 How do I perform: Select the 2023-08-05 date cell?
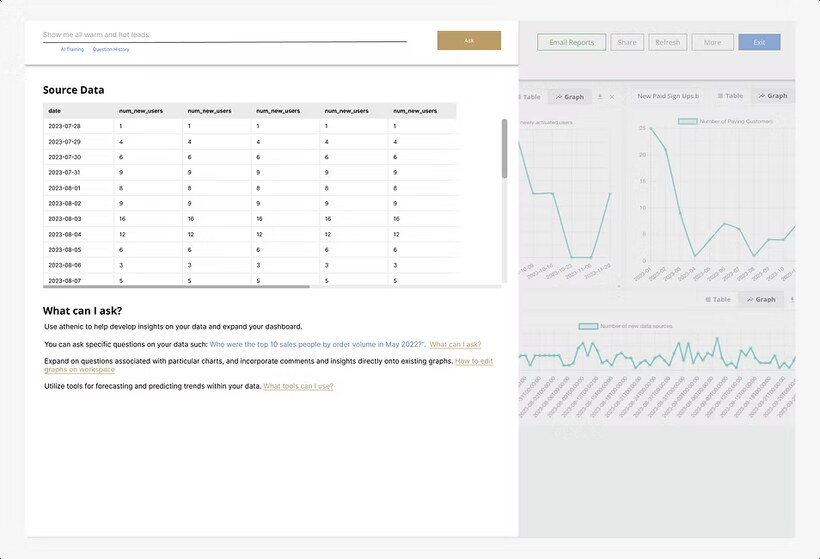coord(78,249)
